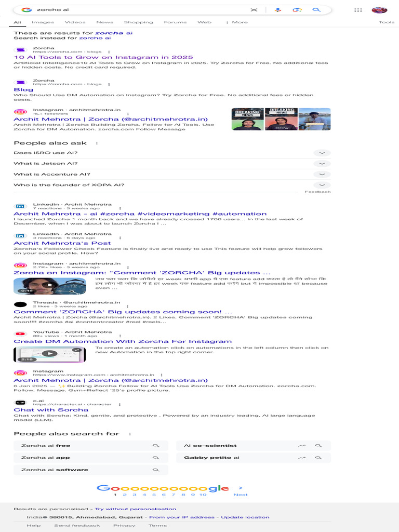Switch to the Images tab
Screen dimensions: 399x532
point(43,22)
